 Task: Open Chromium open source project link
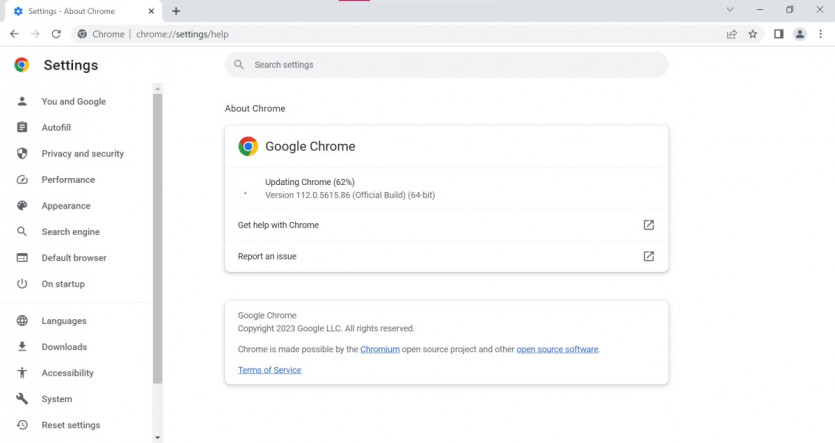click(380, 350)
